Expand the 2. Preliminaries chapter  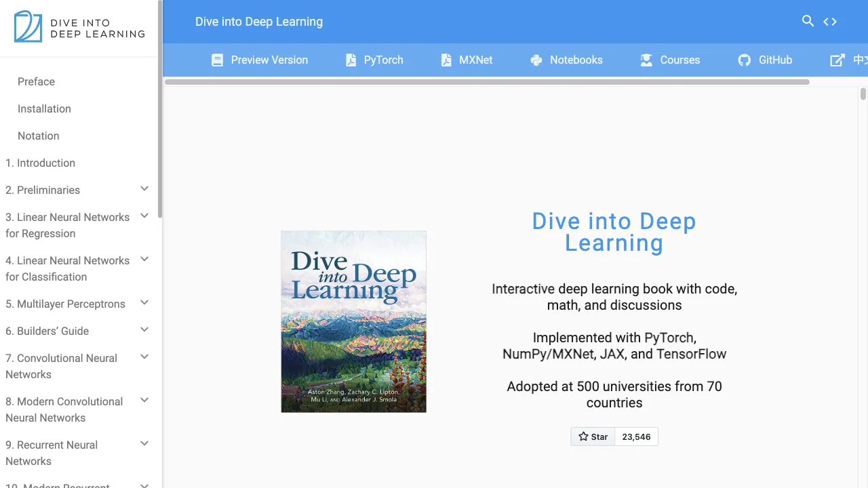144,189
